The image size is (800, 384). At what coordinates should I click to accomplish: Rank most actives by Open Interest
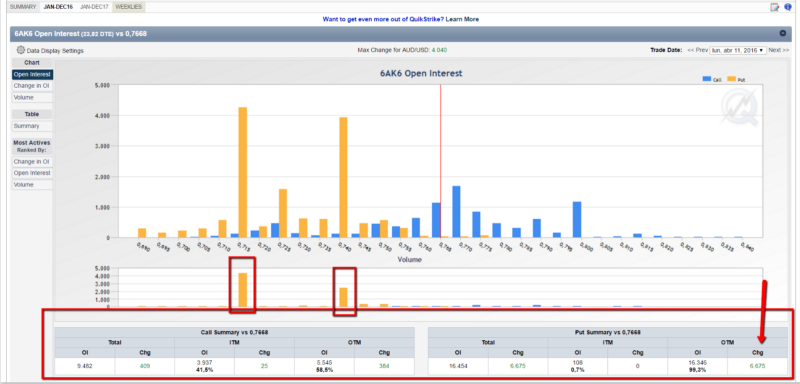tap(32, 173)
